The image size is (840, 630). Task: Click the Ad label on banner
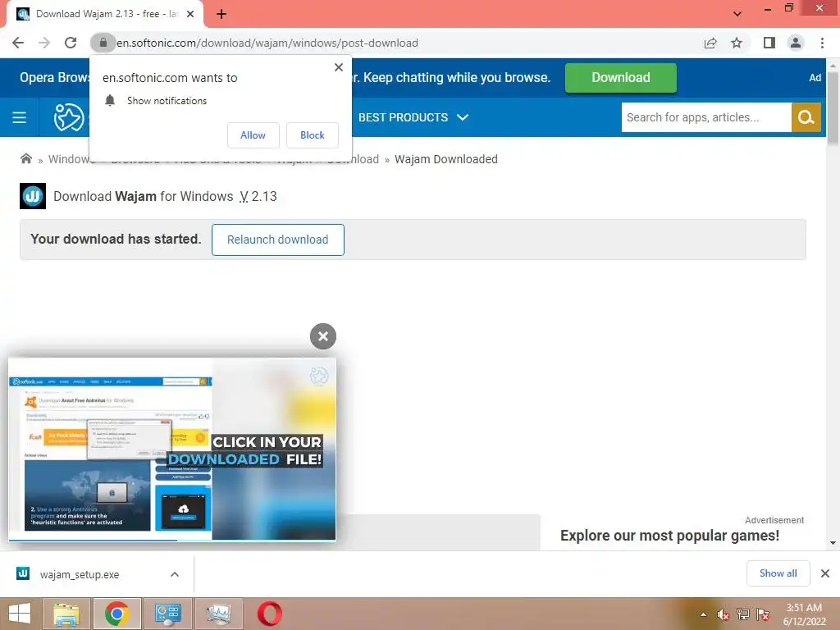click(x=815, y=78)
